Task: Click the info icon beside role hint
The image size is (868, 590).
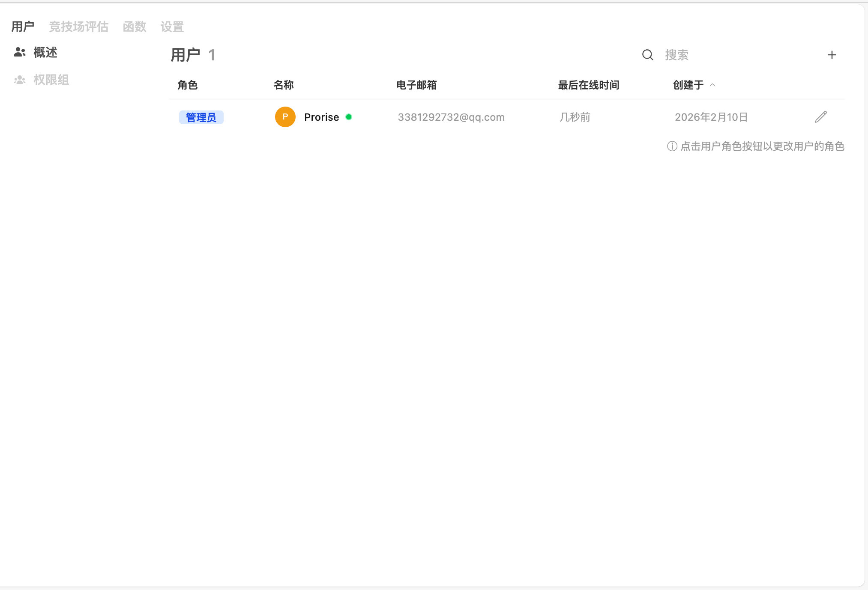Action: pyautogui.click(x=672, y=146)
